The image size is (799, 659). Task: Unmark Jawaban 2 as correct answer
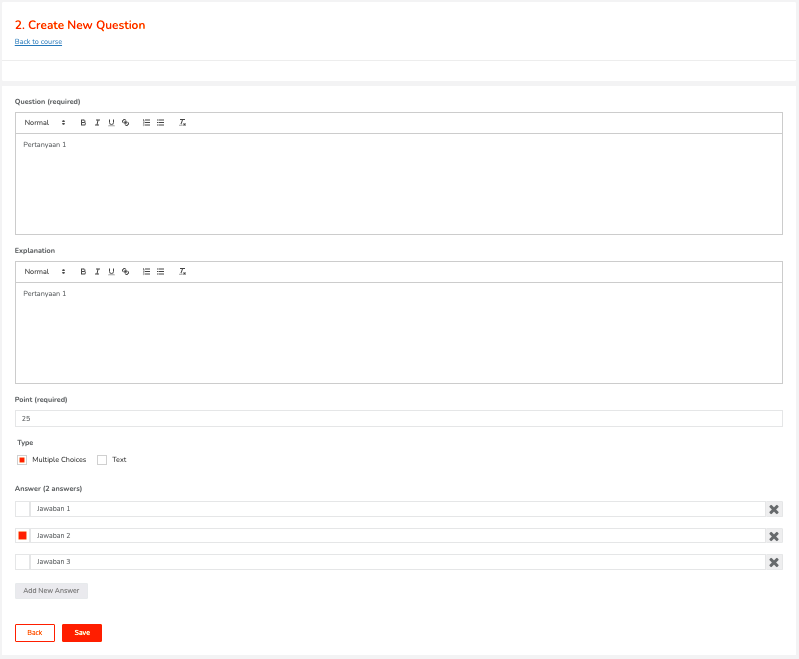click(x=22, y=536)
